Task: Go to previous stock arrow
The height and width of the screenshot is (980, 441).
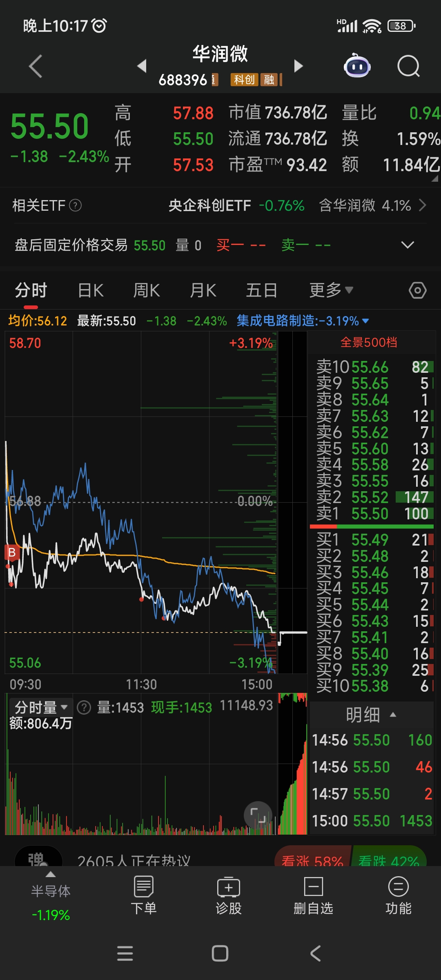Action: [x=142, y=66]
